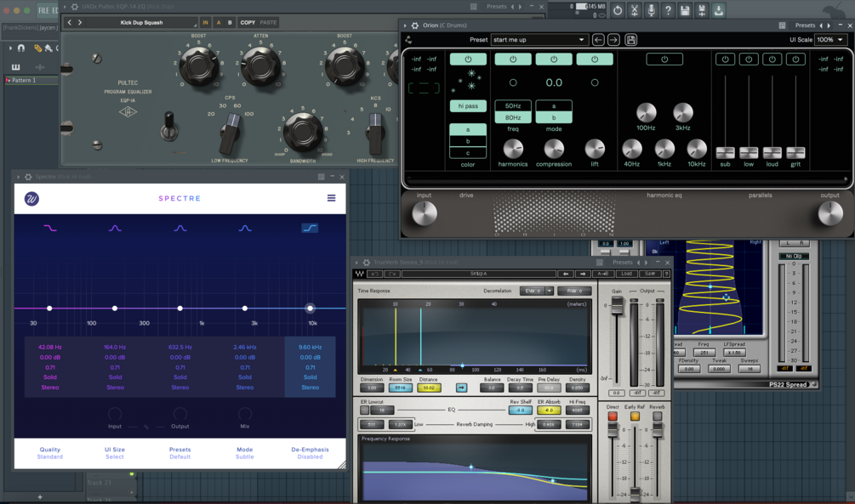Click Orion sub parallel fader
Screen dimensions: 855x504
click(x=725, y=152)
